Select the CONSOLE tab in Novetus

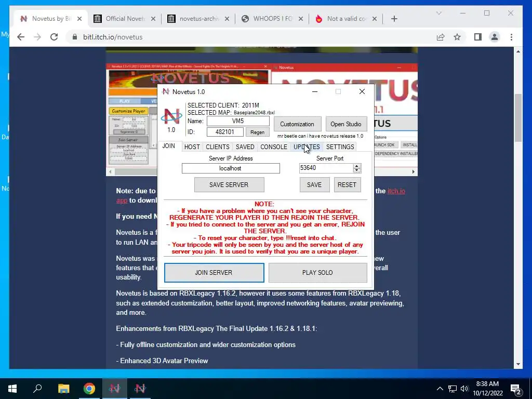click(x=274, y=147)
